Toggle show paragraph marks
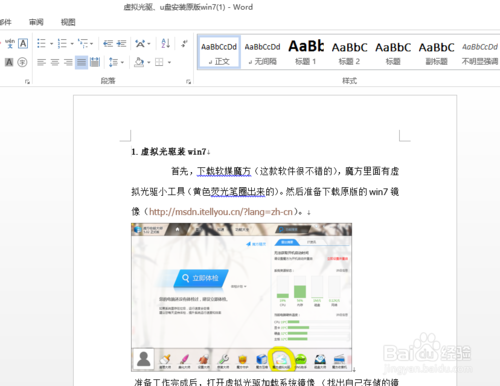Screen dimensions: 500x386 184,43
